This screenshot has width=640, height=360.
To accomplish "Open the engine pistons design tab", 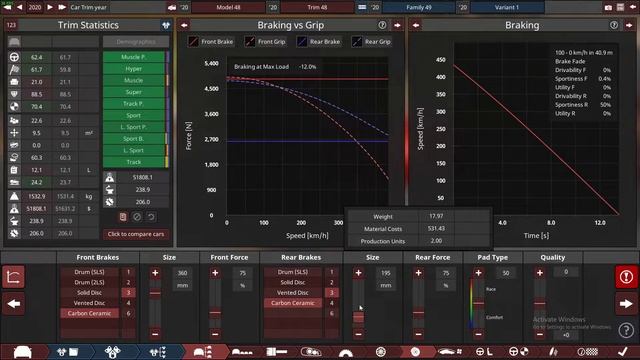I will click(112, 352).
